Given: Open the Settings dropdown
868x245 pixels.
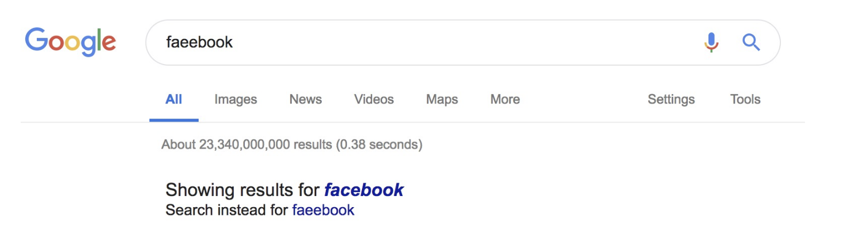Looking at the screenshot, I should (671, 100).
